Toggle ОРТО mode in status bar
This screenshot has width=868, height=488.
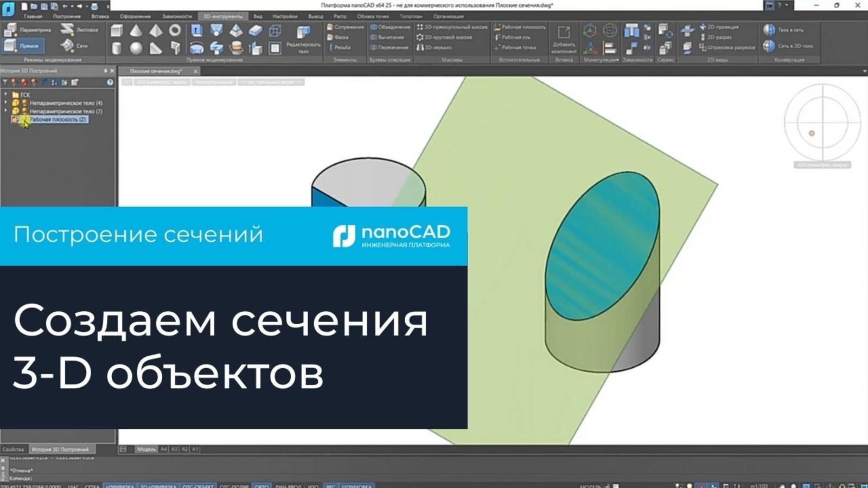[262, 485]
